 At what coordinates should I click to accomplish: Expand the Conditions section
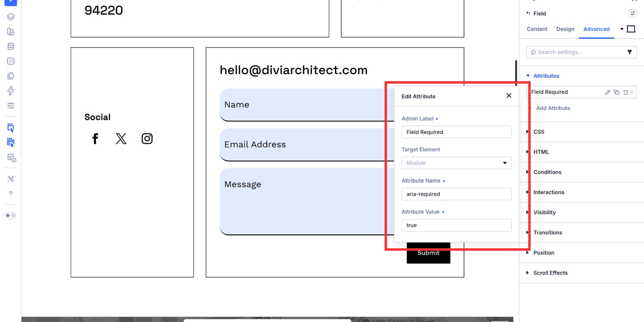pos(547,172)
